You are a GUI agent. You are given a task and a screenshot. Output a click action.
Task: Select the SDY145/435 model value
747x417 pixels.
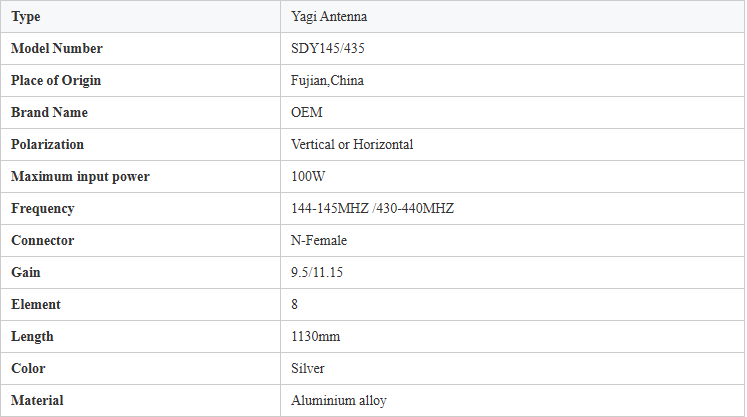click(x=328, y=49)
